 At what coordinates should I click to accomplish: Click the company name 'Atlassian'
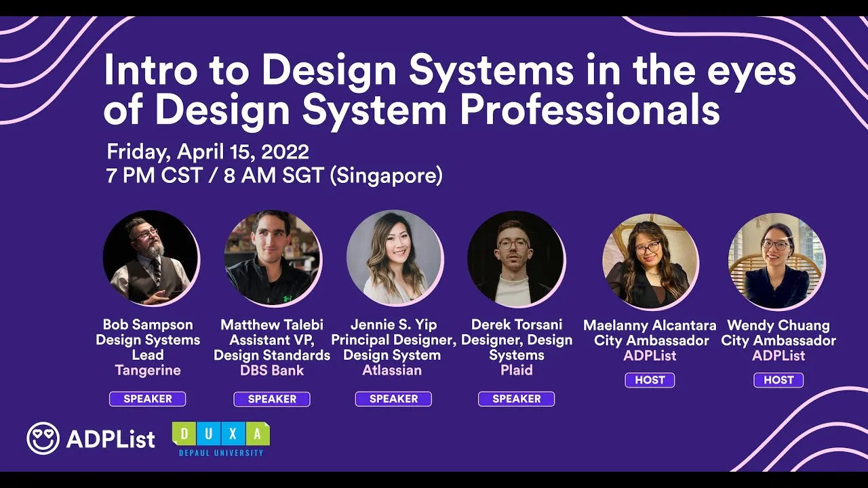pyautogui.click(x=392, y=370)
